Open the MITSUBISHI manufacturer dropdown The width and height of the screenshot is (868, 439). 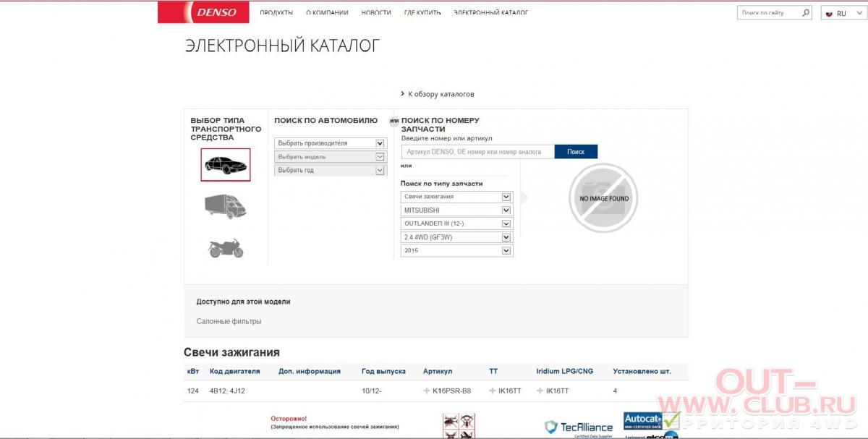tap(456, 210)
